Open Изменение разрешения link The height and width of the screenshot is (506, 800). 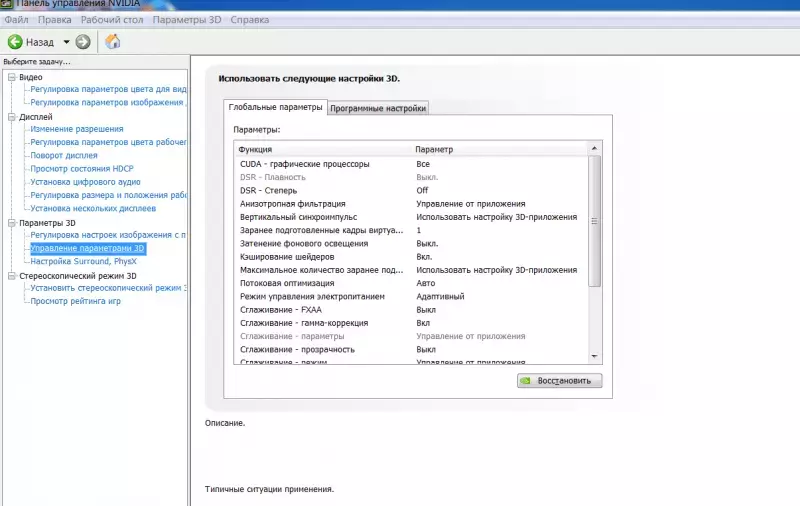(77, 129)
